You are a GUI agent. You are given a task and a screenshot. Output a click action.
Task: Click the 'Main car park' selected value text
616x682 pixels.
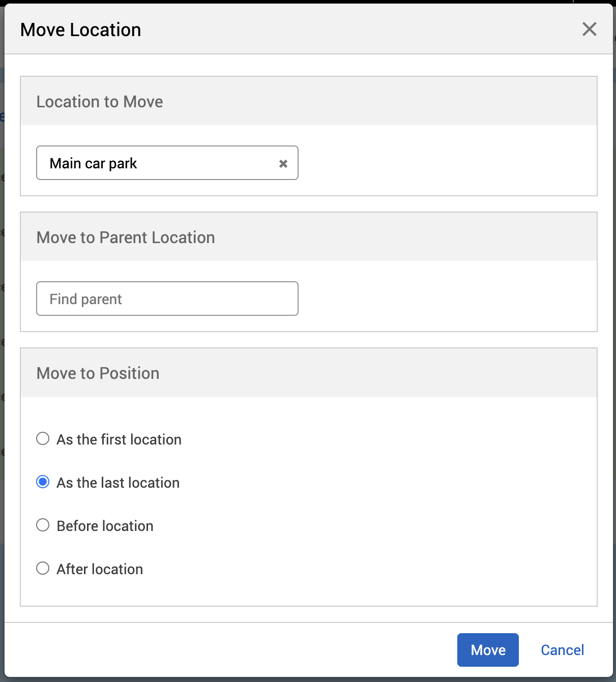(x=93, y=164)
